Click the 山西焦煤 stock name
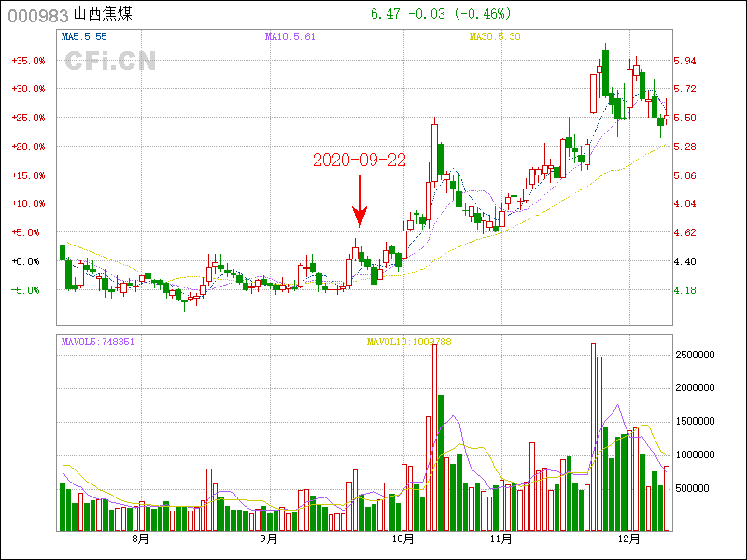747x560 pixels. point(104,15)
